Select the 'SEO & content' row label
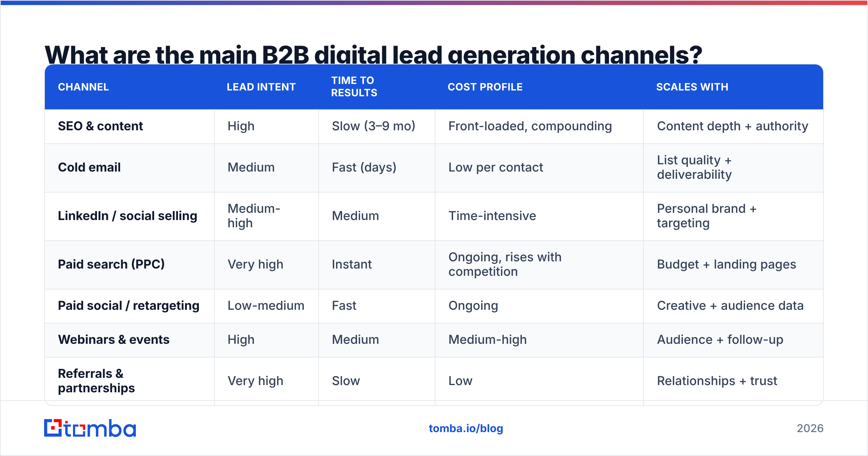868x456 pixels. tap(101, 126)
